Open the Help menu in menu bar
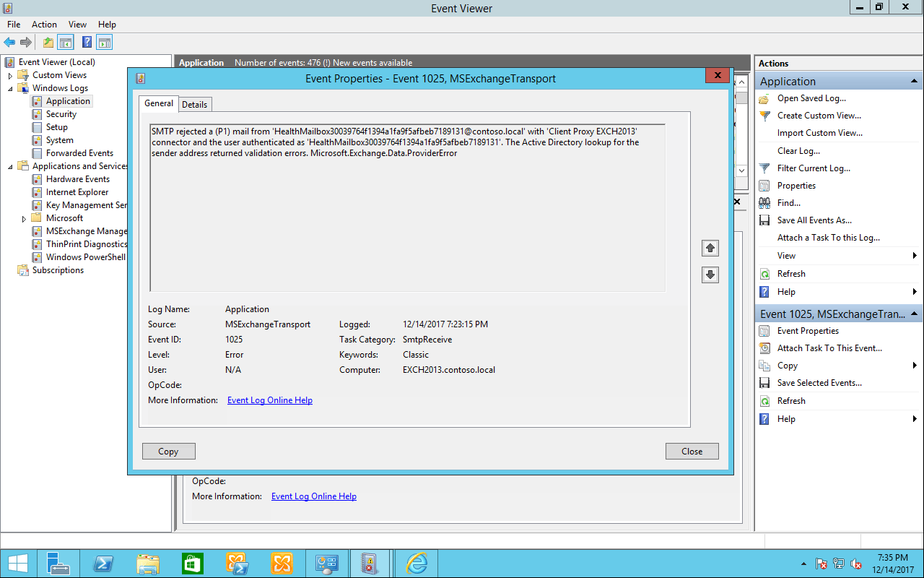 coord(107,25)
